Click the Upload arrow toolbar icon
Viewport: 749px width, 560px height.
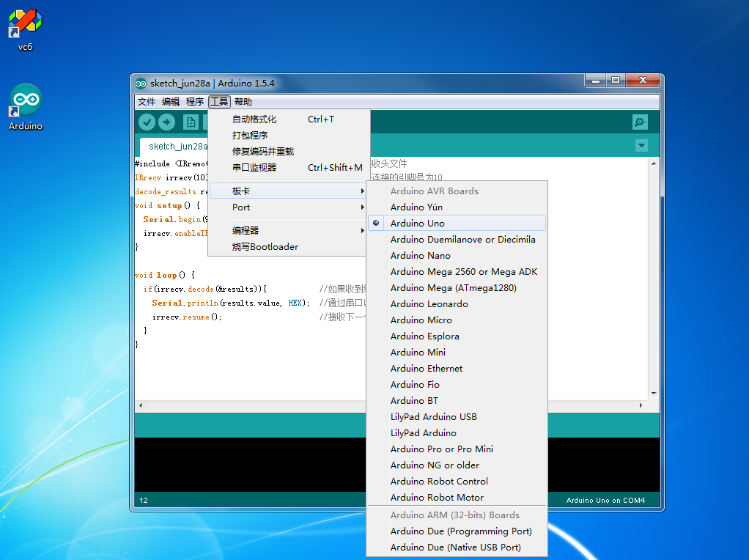click(167, 122)
